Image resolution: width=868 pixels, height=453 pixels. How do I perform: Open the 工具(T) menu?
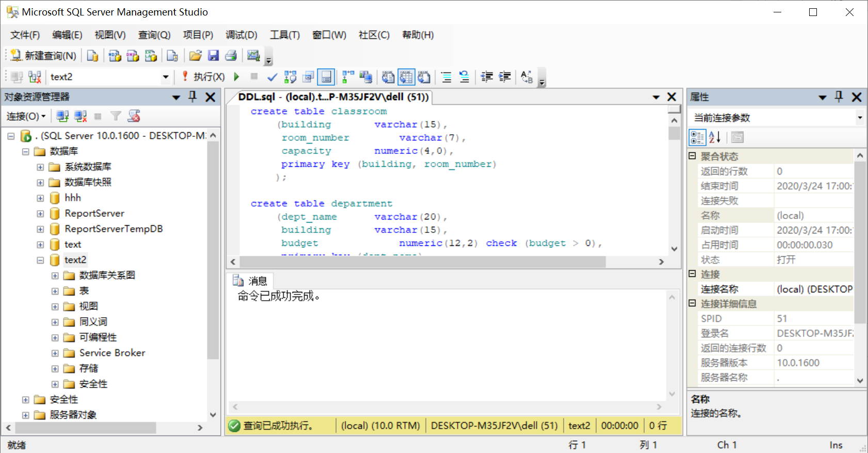284,35
